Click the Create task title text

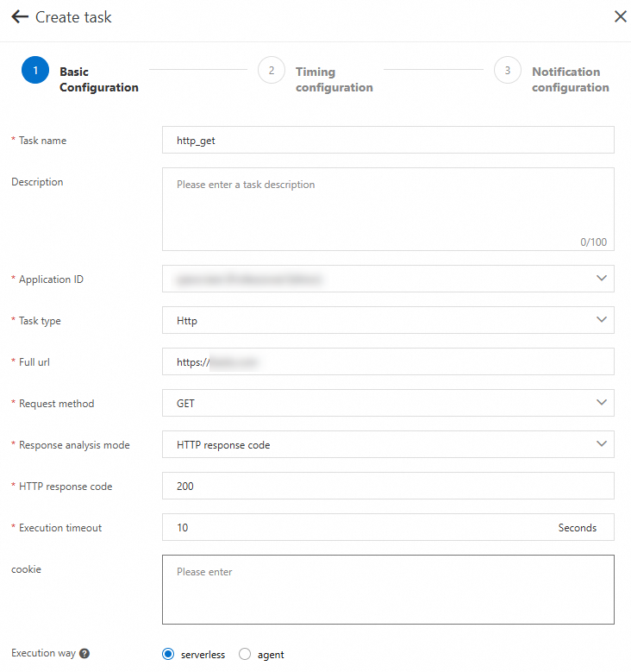pos(73,17)
